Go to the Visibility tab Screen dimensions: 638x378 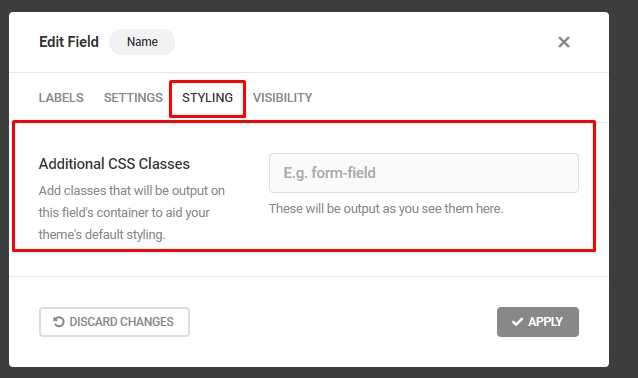click(283, 98)
